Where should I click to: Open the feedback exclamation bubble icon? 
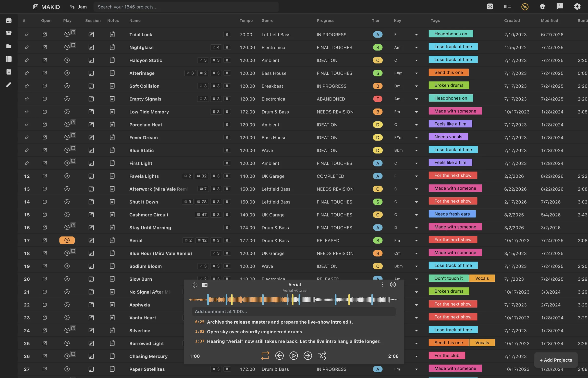[x=560, y=6]
